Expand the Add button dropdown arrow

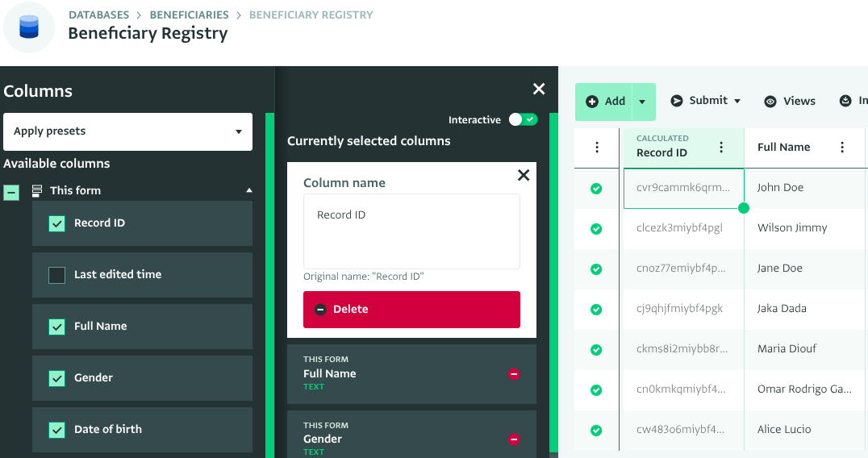(x=642, y=102)
